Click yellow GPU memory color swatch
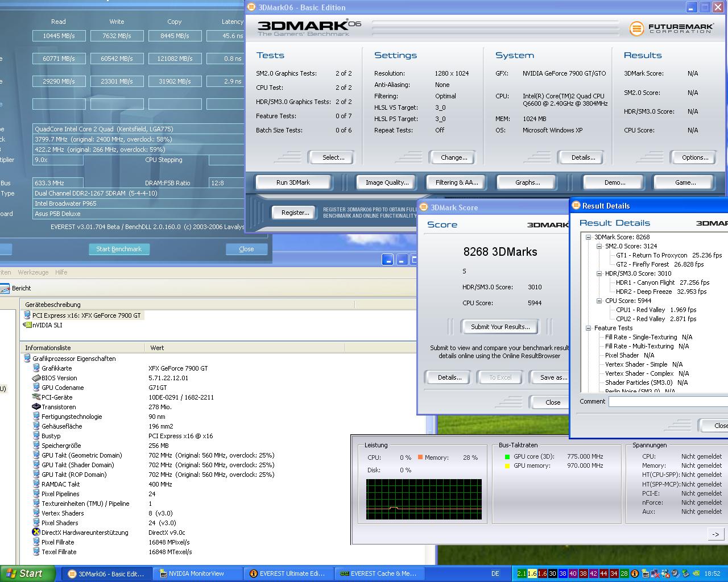This screenshot has width=728, height=582. pyautogui.click(x=507, y=466)
